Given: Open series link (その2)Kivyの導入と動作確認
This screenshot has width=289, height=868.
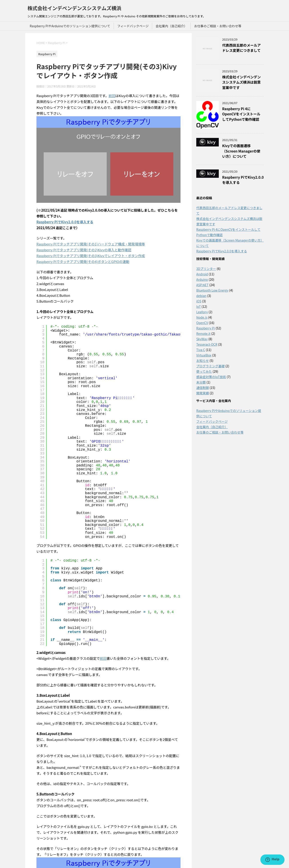Looking at the screenshot, I should coord(84,250).
